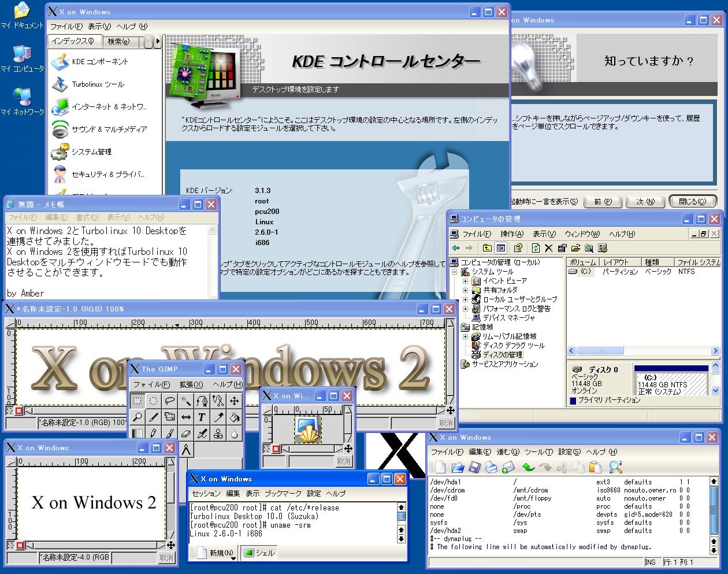Expand the ローカル ユーザーとグループ node
Image resolution: width=728 pixels, height=574 pixels.
tap(466, 299)
